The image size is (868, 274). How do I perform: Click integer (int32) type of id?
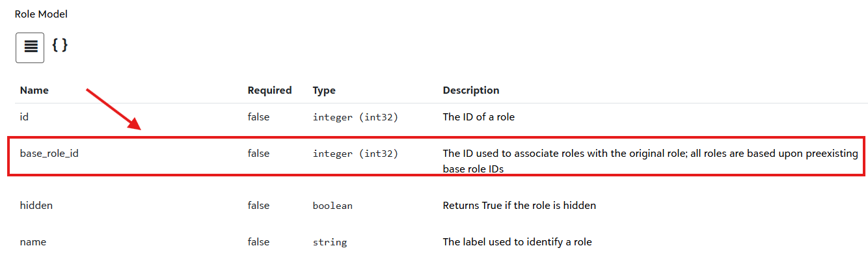point(355,117)
